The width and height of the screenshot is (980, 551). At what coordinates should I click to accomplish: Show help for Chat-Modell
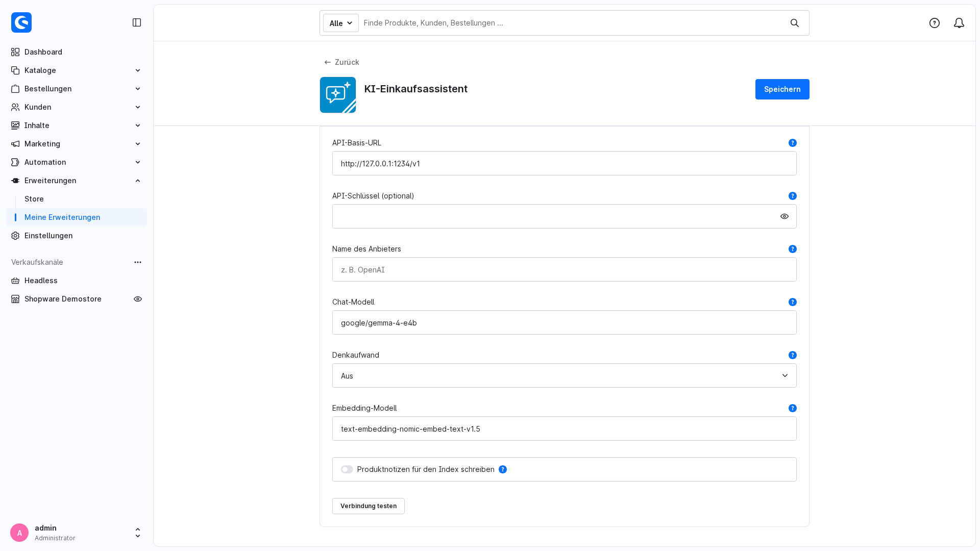click(793, 302)
